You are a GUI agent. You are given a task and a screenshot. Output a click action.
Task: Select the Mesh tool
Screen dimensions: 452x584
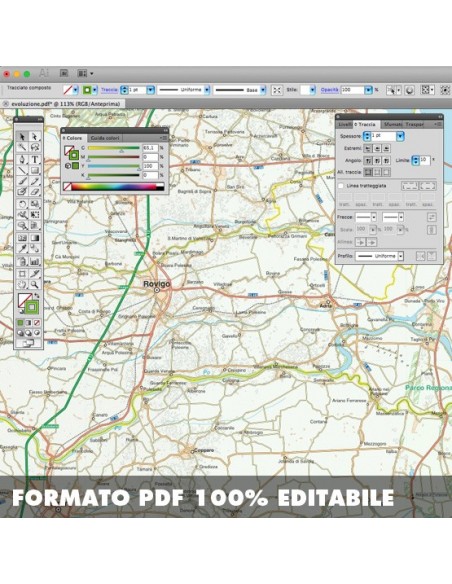[x=22, y=238]
